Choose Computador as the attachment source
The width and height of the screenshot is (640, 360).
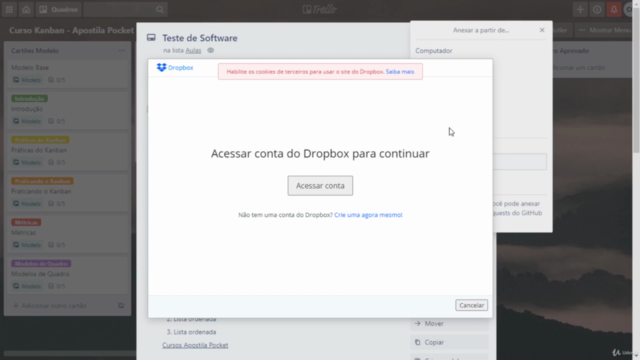(434, 51)
